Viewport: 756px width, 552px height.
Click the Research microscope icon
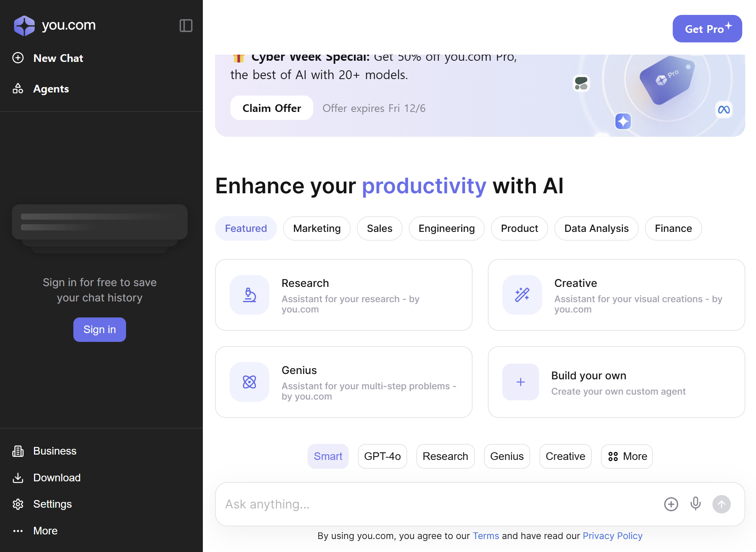click(249, 295)
